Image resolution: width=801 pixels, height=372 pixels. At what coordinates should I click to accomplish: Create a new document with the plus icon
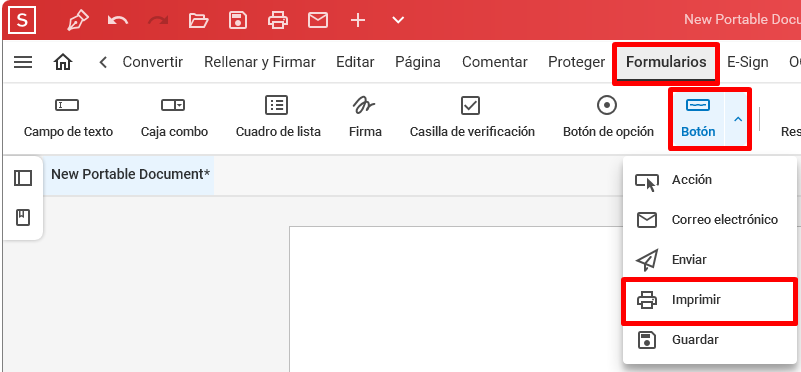358,20
